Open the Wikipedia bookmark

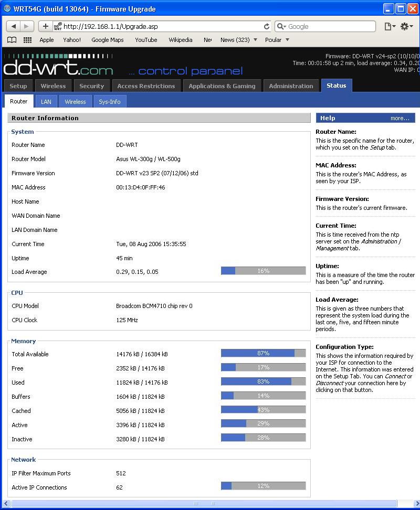click(x=180, y=40)
